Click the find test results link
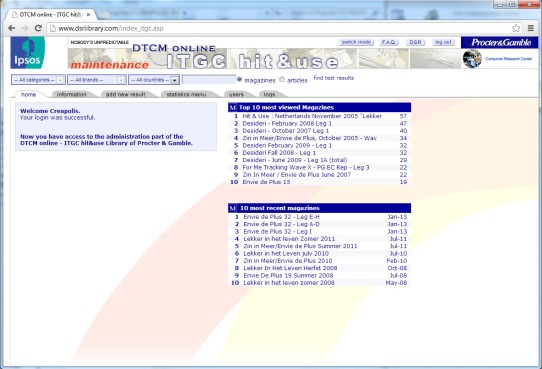The image size is (542, 369). tap(334, 78)
